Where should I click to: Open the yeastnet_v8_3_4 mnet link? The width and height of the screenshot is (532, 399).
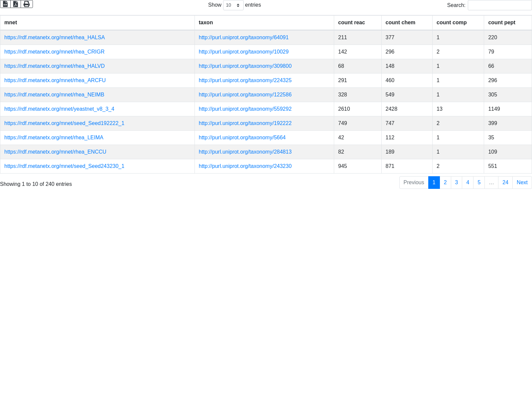[59, 109]
